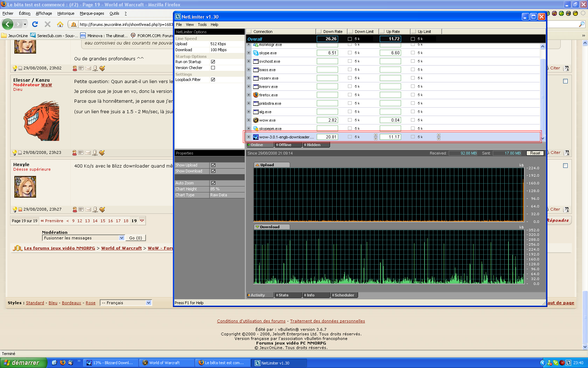Go to the Firefox home page
The image size is (588, 368).
pos(60,24)
